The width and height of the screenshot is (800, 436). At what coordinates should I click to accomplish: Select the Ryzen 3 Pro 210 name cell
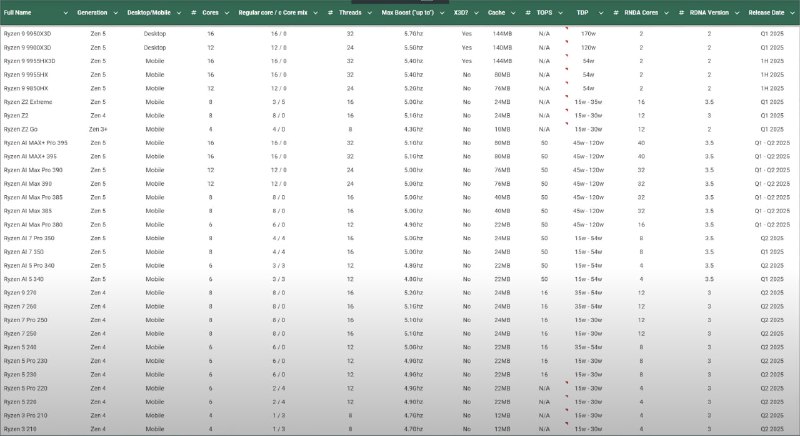coord(26,416)
